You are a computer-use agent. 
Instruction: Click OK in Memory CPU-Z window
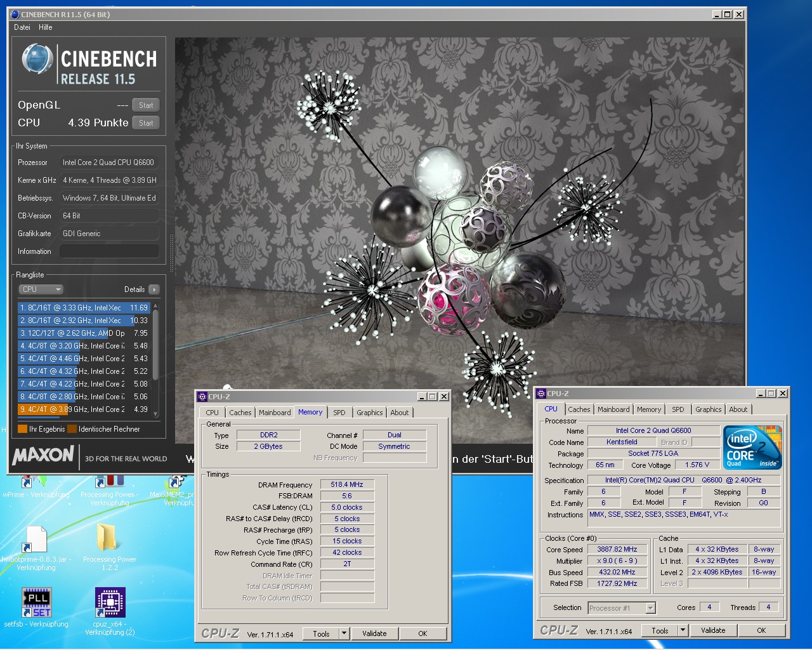(422, 633)
